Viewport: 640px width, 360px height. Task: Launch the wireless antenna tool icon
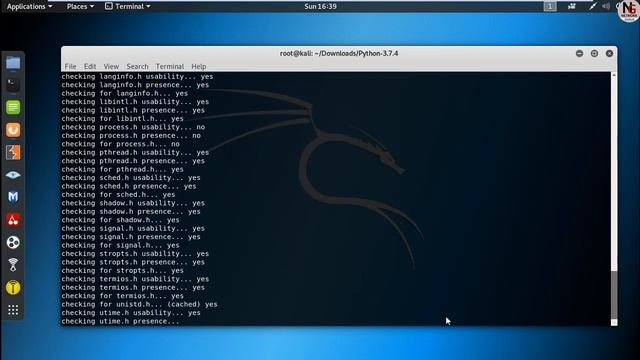coord(13,265)
